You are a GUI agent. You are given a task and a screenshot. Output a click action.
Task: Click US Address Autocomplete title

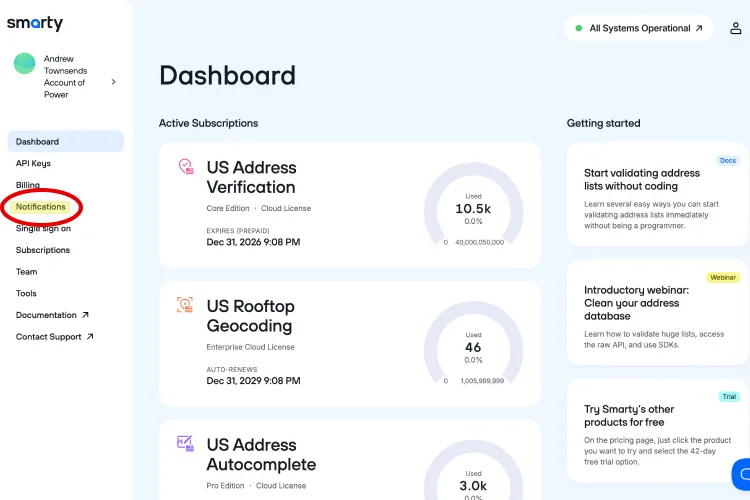(261, 455)
